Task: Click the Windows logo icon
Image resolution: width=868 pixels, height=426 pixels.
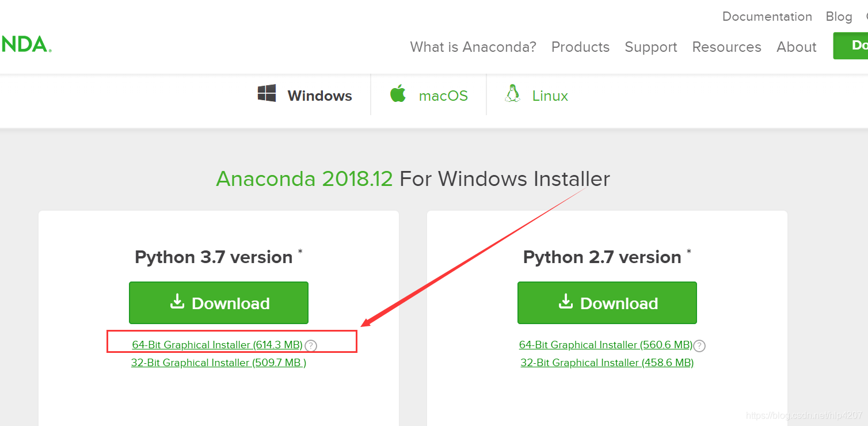Action: pos(267,93)
